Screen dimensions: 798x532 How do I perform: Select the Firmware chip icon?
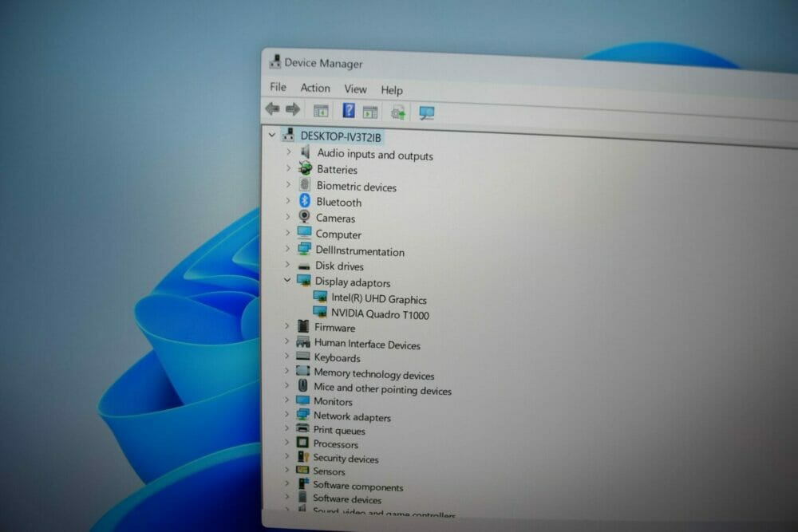coord(302,326)
